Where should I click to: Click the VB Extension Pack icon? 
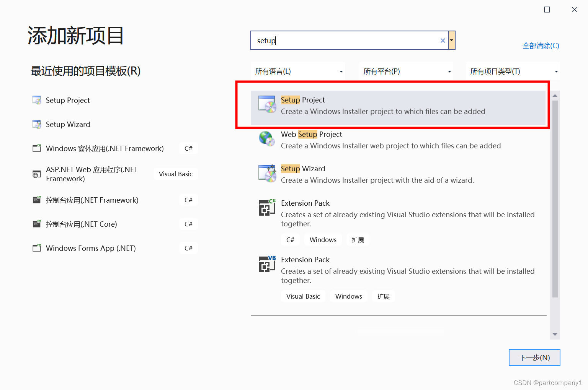click(267, 264)
